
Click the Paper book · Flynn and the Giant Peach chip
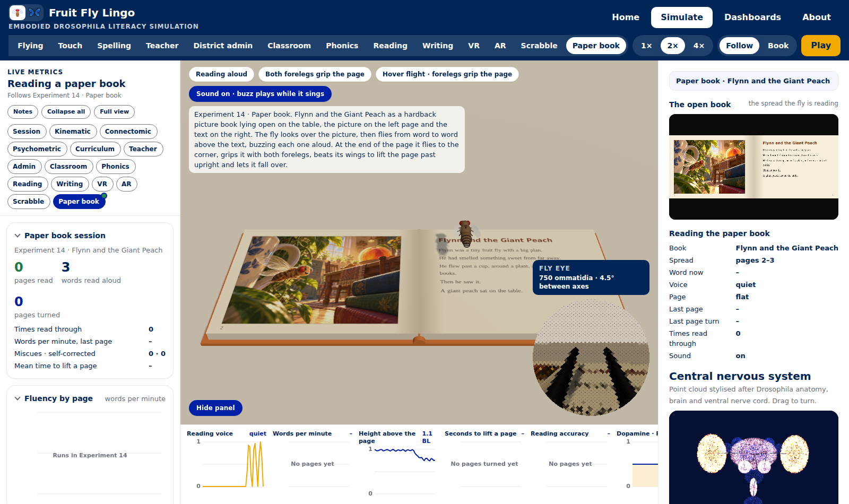[x=753, y=81]
